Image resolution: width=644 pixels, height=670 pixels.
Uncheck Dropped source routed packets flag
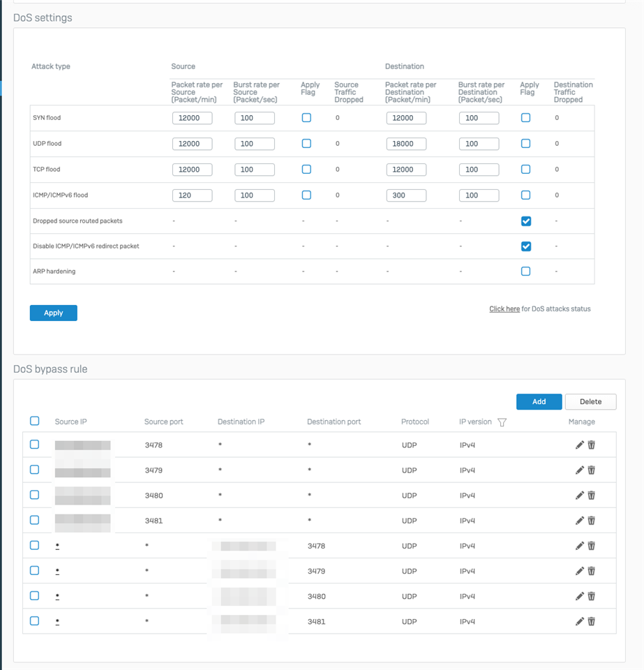pyautogui.click(x=526, y=221)
